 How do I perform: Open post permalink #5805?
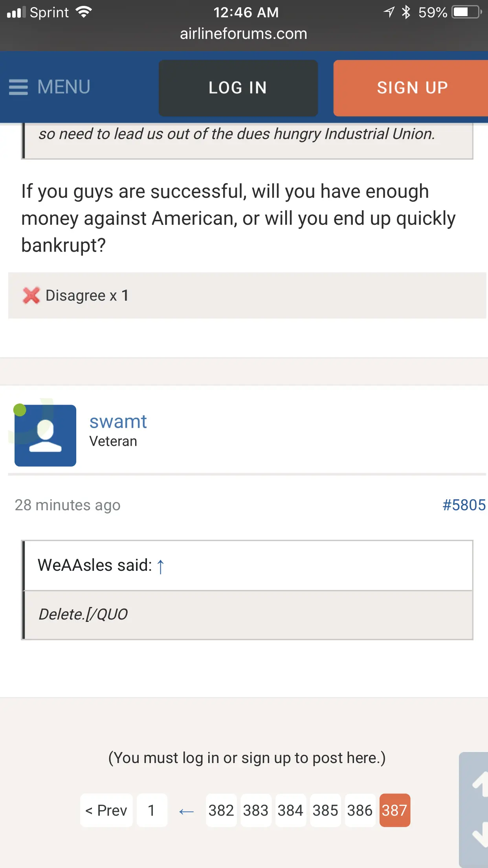464,505
